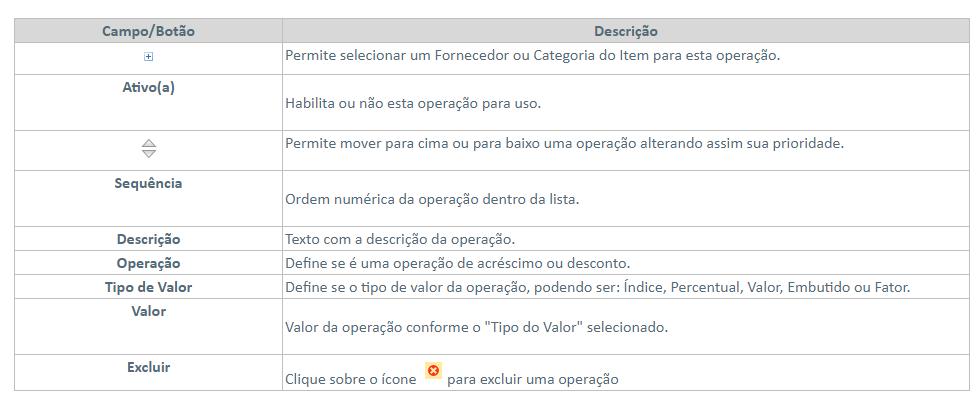Click the text 'Habilita ou não esta operação'
The width and height of the screenshot is (978, 396).
(413, 103)
